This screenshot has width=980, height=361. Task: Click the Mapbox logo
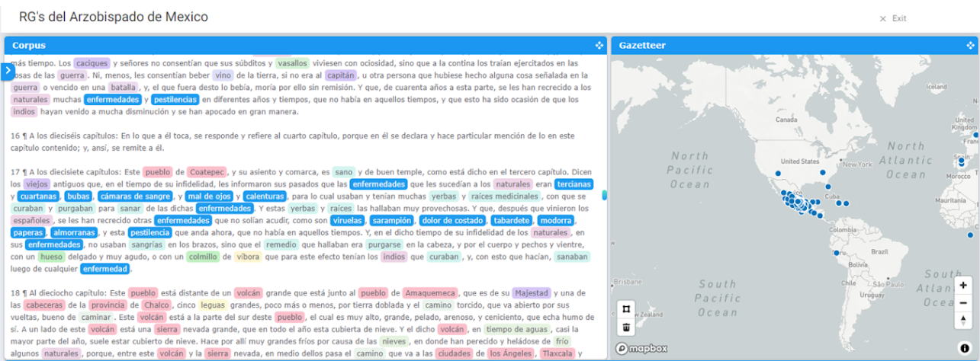642,349
